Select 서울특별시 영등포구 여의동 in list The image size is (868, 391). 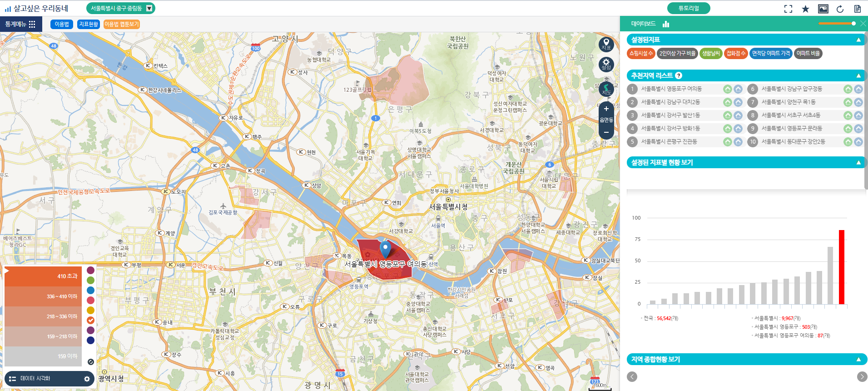pos(671,89)
